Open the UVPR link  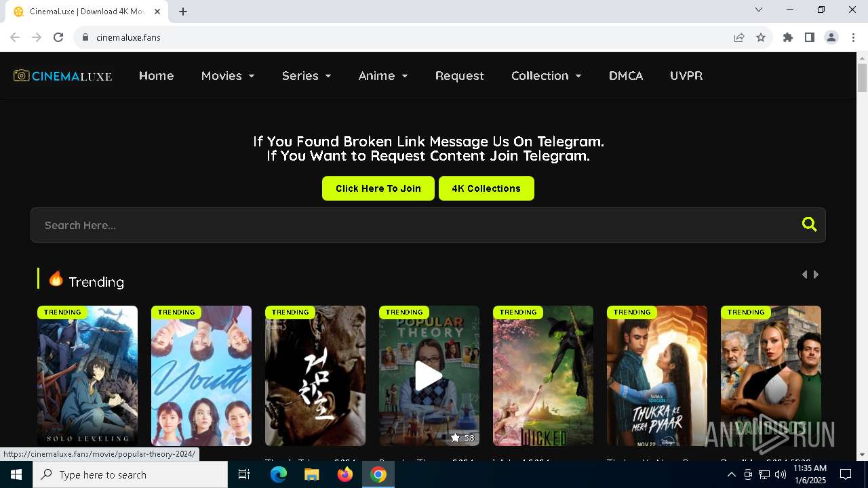686,76
